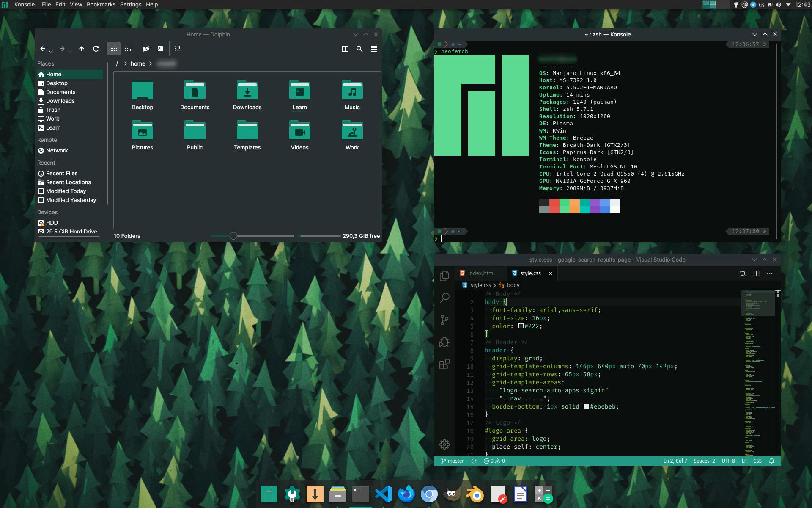Open the VS Code Search panel
812x508 pixels.
tap(444, 298)
